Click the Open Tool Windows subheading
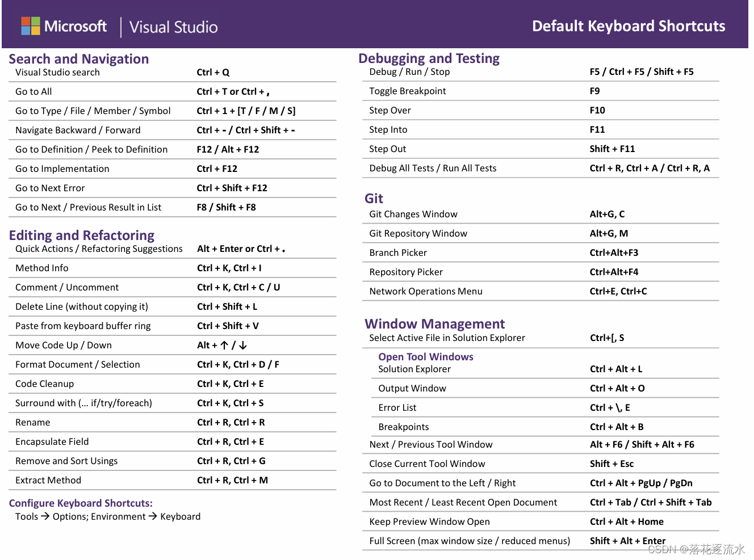 click(426, 357)
